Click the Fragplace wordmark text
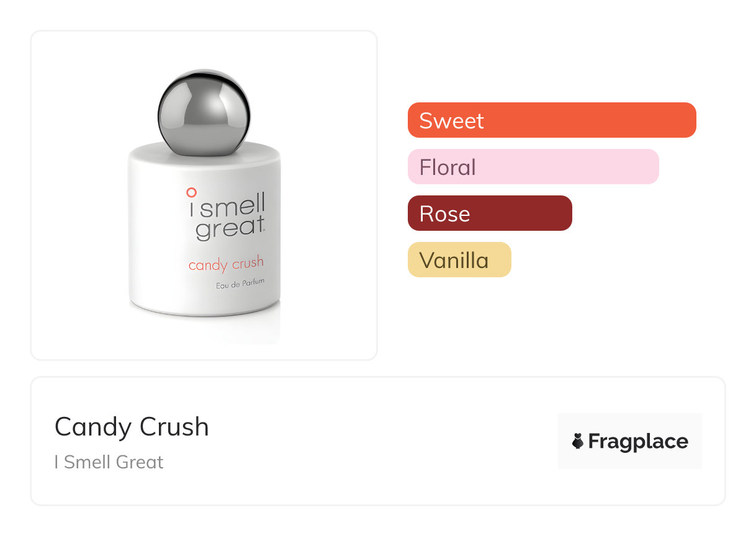This screenshot has height=536, width=756. click(x=638, y=442)
